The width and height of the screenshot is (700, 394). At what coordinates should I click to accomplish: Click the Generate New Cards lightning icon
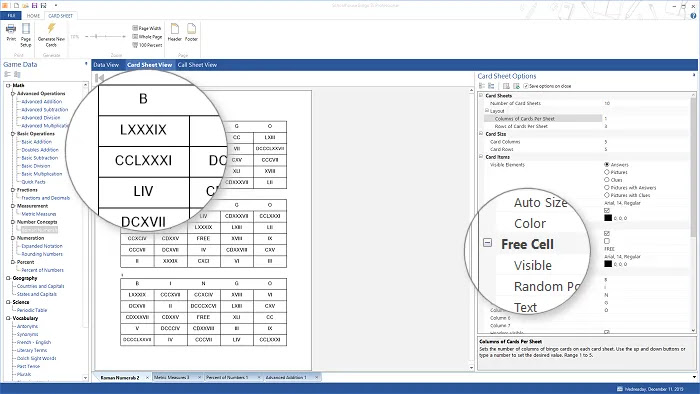click(x=51, y=29)
